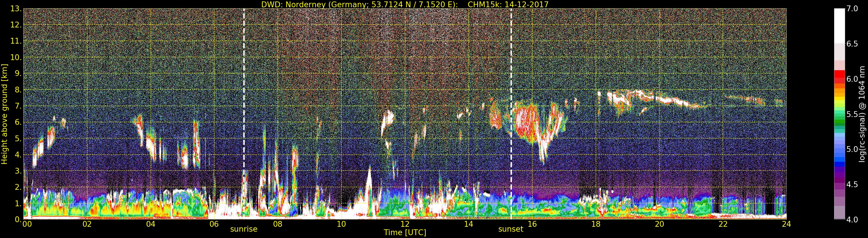
Task: Click the x-axis tick label '06'
Action: coord(214,224)
